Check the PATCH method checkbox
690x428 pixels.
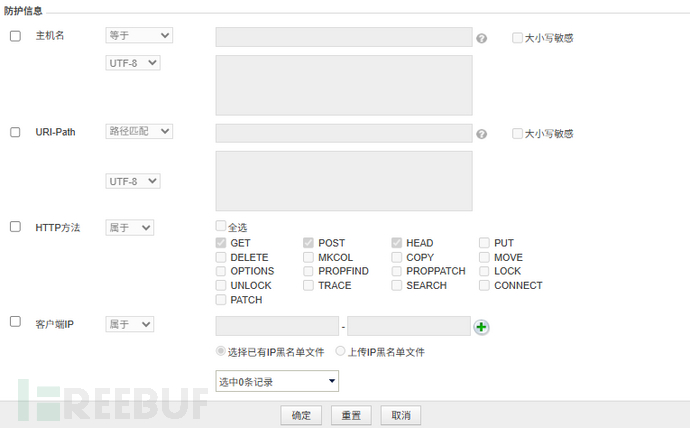click(x=221, y=300)
